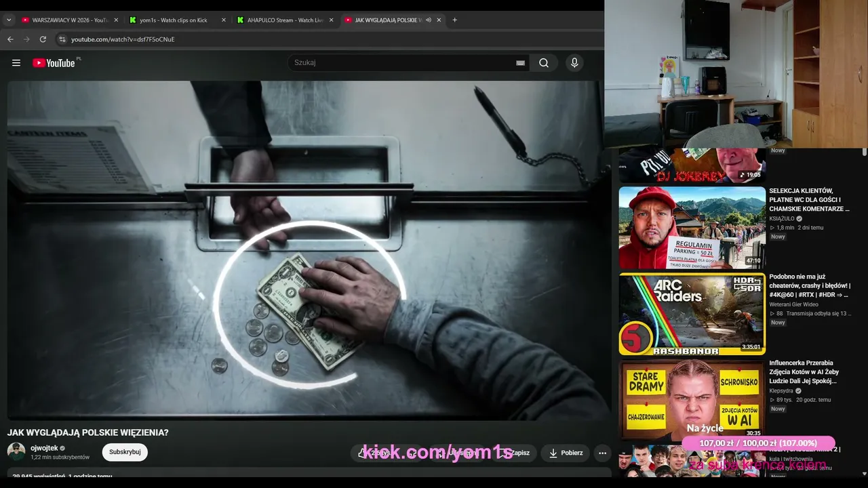Image resolution: width=868 pixels, height=488 pixels.
Task: Switch to yom1s Watch clips on Kick tab
Action: (x=176, y=20)
